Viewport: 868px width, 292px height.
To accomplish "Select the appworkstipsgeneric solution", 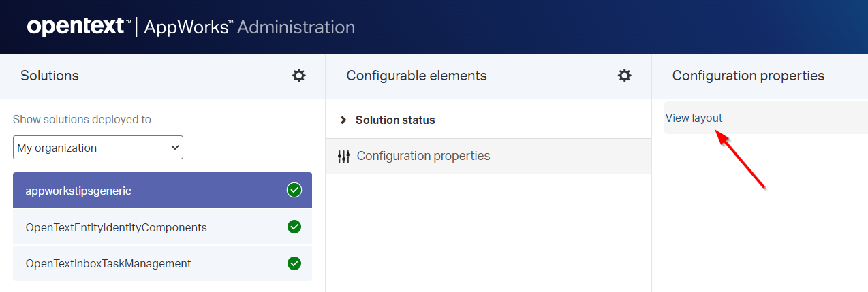I will 78,191.
